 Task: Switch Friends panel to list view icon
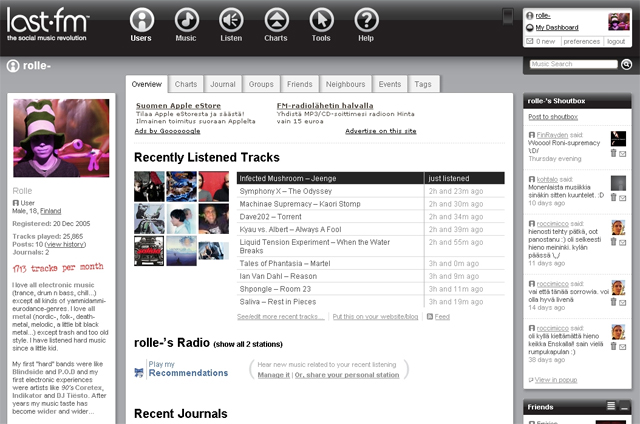coord(611,406)
